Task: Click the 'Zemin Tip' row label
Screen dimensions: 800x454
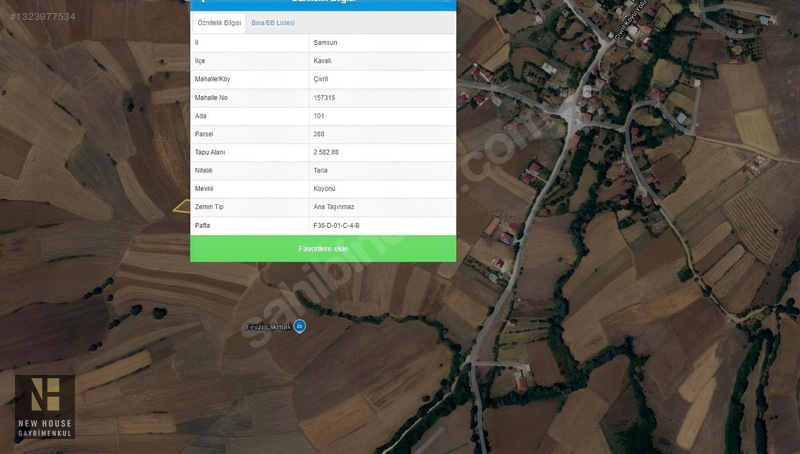Action: click(209, 207)
